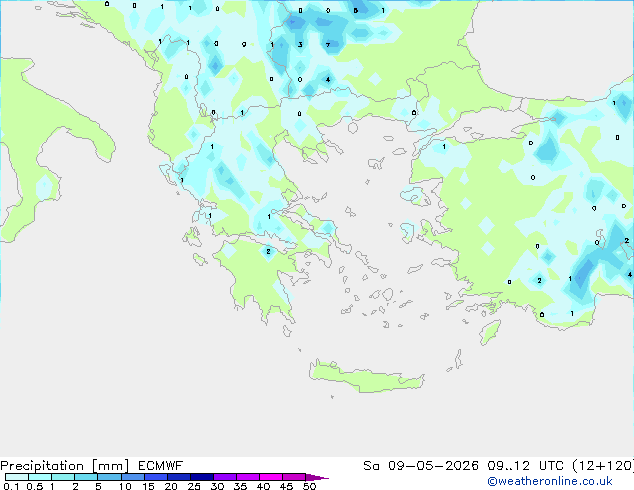This screenshot has height=490, width=634.
Task: Click the 'Sa 09-05-2026' date text
Action: (421, 466)
